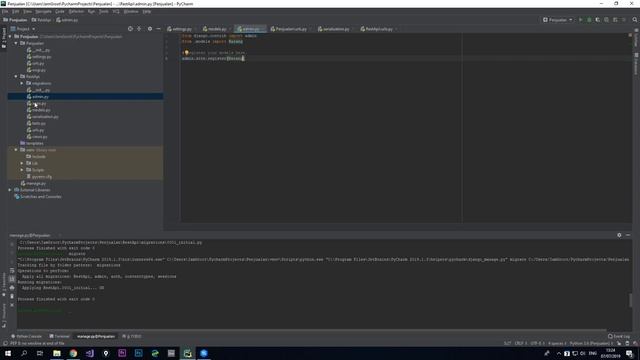
Task: Collapse the venv library root folder
Action: click(16, 150)
